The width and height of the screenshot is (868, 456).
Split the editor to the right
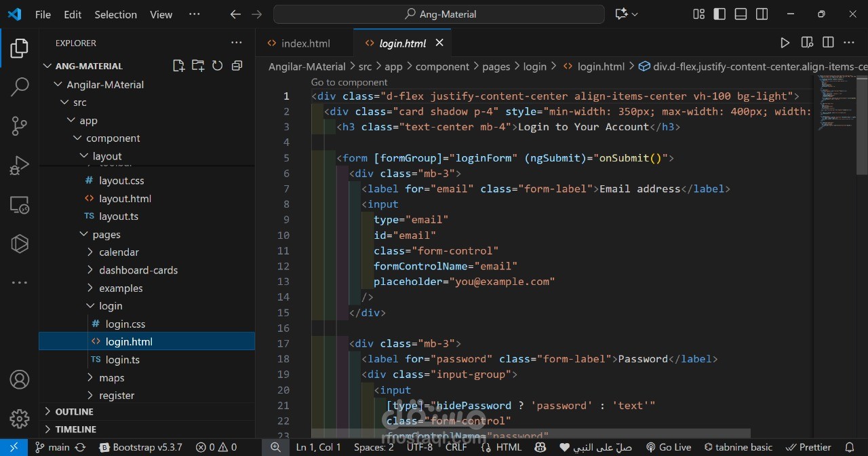click(828, 43)
